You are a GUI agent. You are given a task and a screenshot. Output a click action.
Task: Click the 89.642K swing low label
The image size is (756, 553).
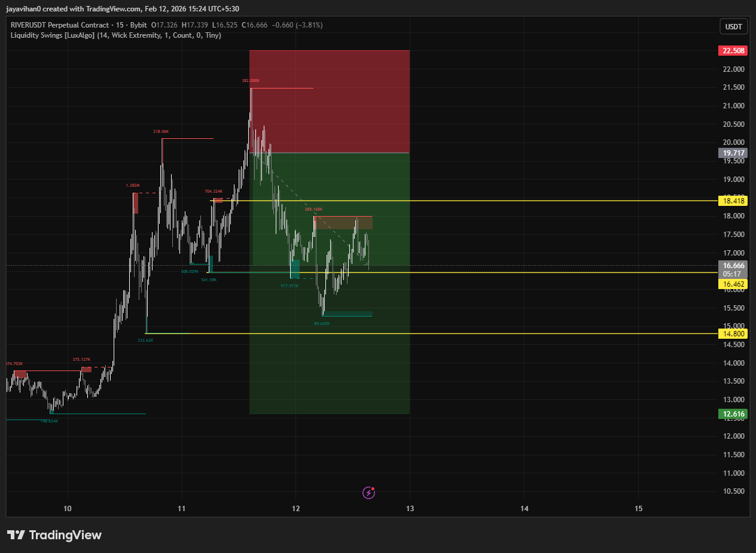(x=322, y=323)
